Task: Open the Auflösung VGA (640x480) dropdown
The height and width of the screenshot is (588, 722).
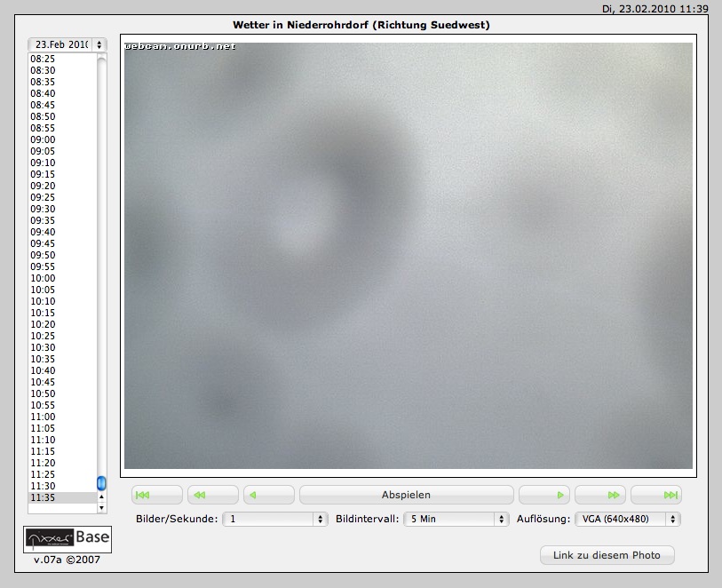Action: tap(626, 519)
